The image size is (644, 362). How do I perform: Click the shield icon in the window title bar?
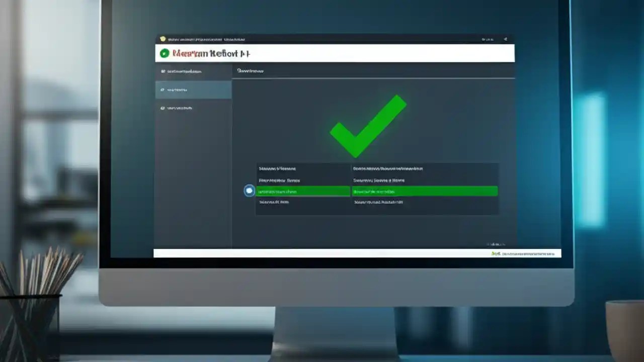pyautogui.click(x=162, y=38)
